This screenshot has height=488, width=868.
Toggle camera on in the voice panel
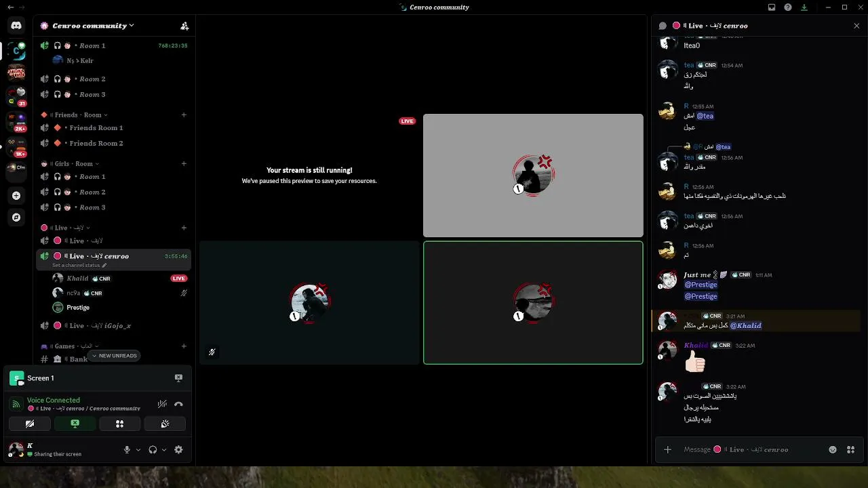[x=30, y=424]
